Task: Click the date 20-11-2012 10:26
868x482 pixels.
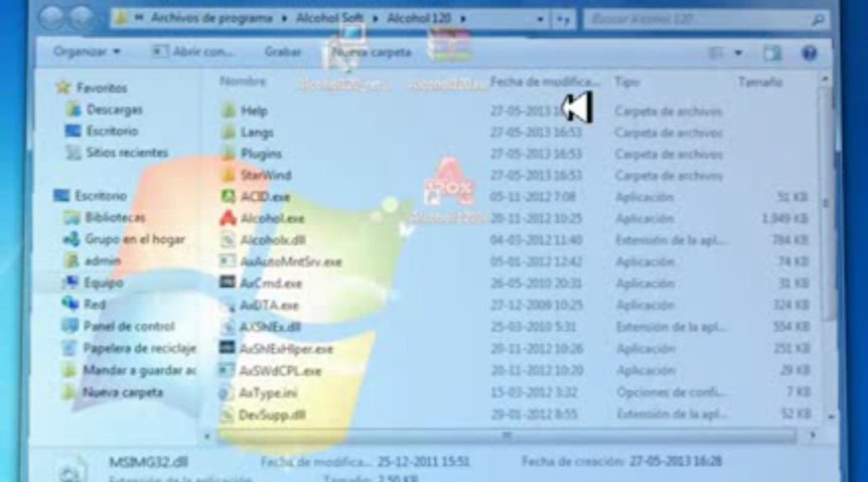Action: pos(536,349)
